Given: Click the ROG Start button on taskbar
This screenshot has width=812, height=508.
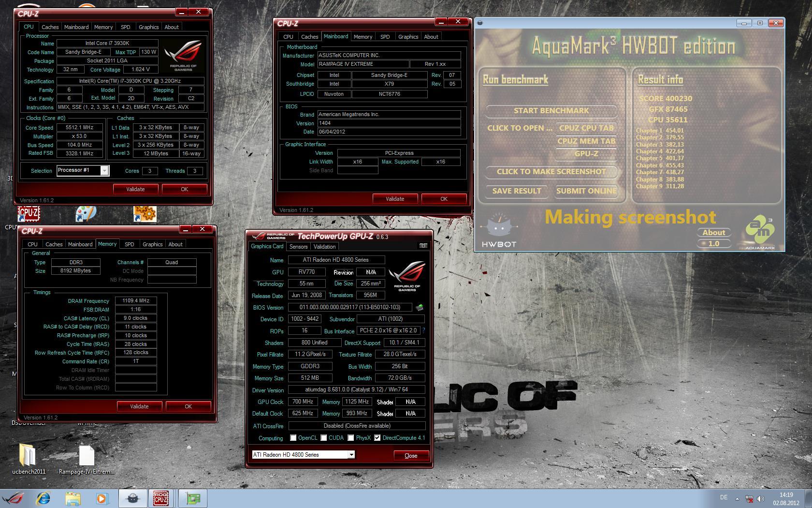Looking at the screenshot, I should coord(14,498).
